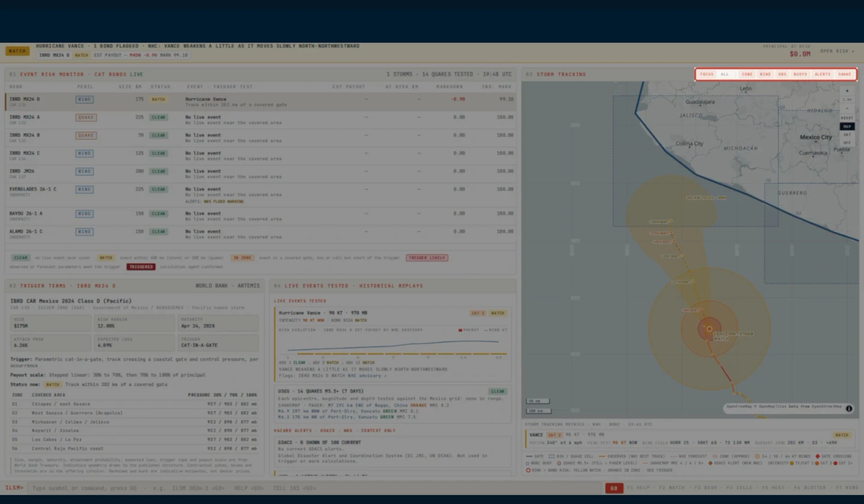
Task: Click the TRIGGERED legend badge
Action: (140, 267)
